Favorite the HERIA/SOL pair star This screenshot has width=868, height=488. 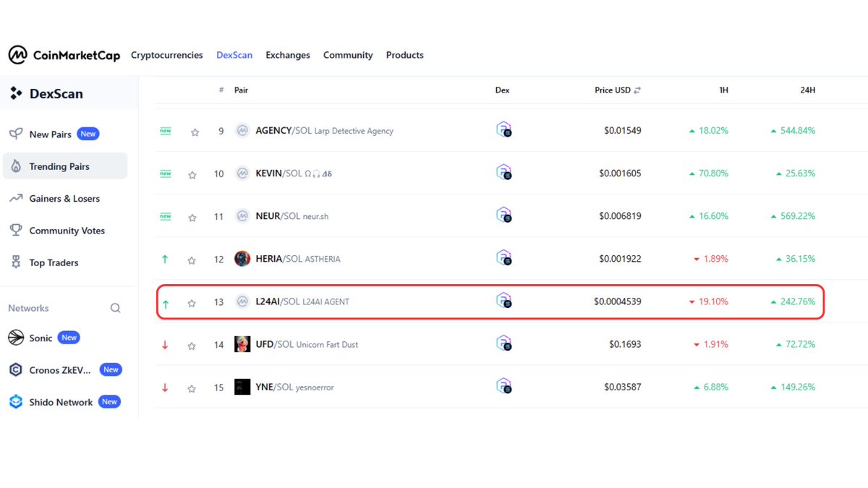click(192, 260)
